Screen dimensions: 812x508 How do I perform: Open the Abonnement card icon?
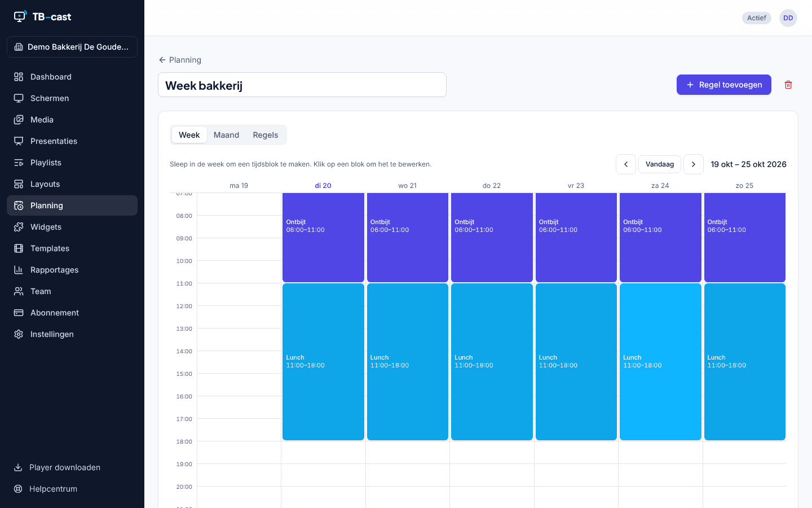point(19,313)
